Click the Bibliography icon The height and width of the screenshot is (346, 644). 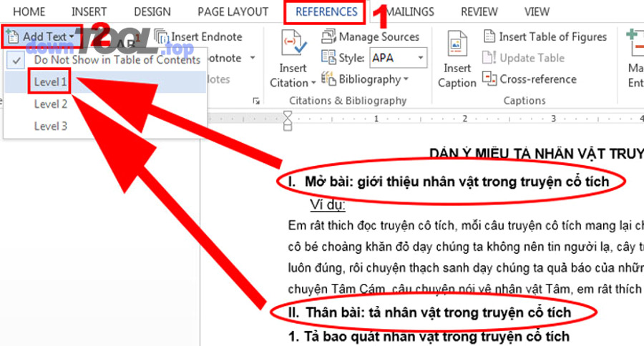pyautogui.click(x=328, y=78)
